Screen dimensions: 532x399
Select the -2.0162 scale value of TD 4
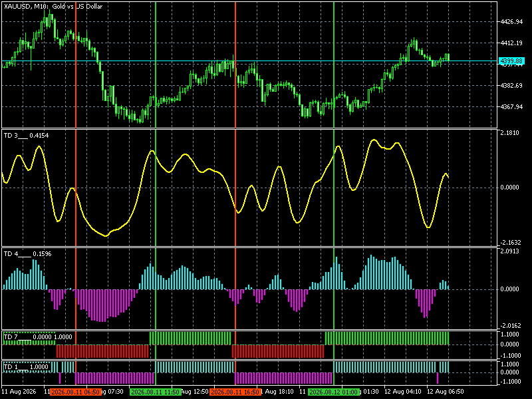(x=509, y=326)
